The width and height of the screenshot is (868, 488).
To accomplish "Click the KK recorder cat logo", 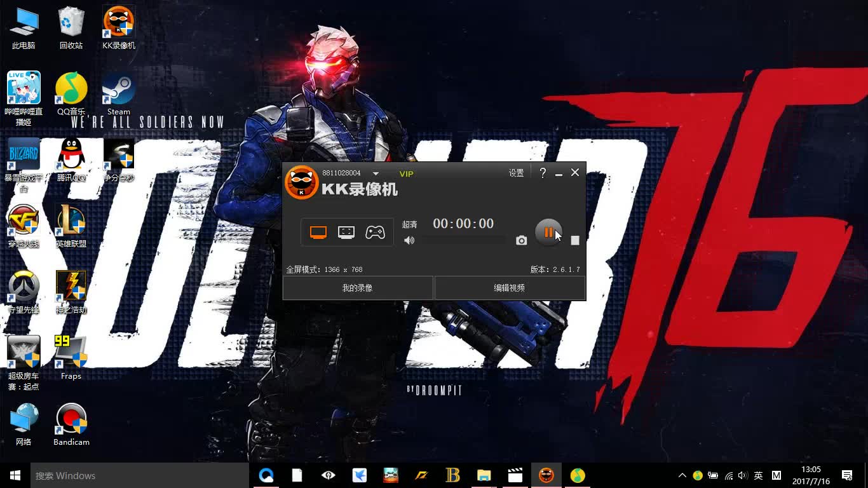I will [301, 182].
